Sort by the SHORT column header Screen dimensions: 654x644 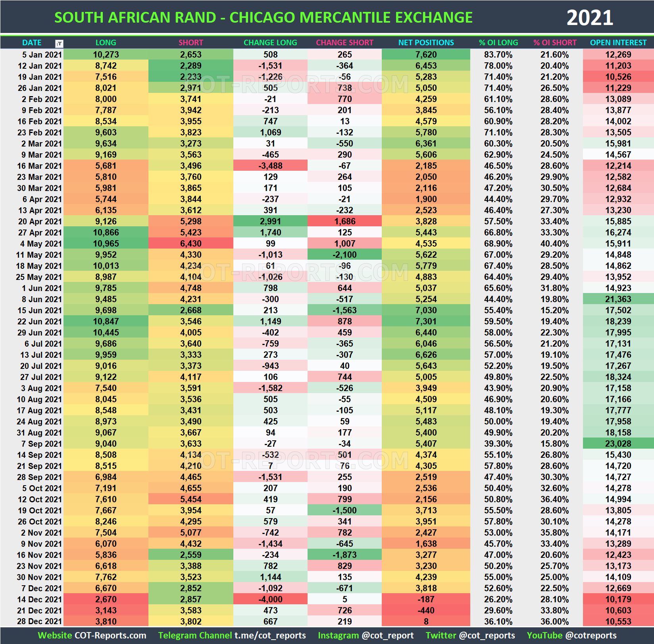click(x=190, y=42)
